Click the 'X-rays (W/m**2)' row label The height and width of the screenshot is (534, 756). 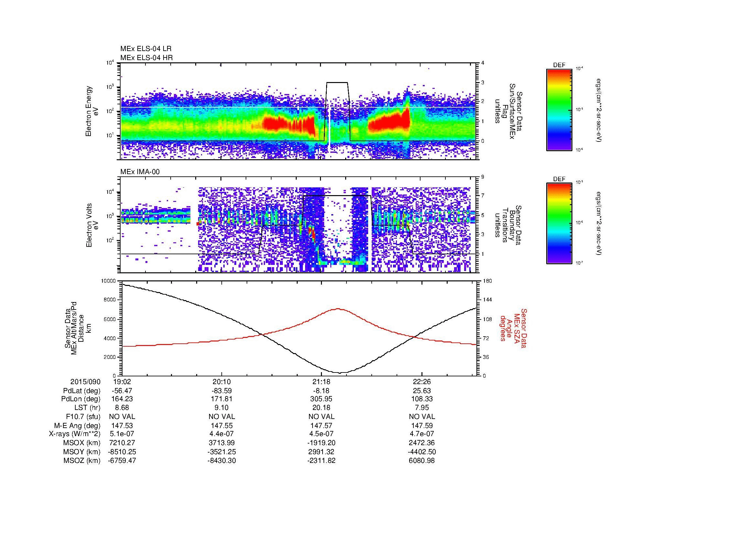pyautogui.click(x=74, y=434)
